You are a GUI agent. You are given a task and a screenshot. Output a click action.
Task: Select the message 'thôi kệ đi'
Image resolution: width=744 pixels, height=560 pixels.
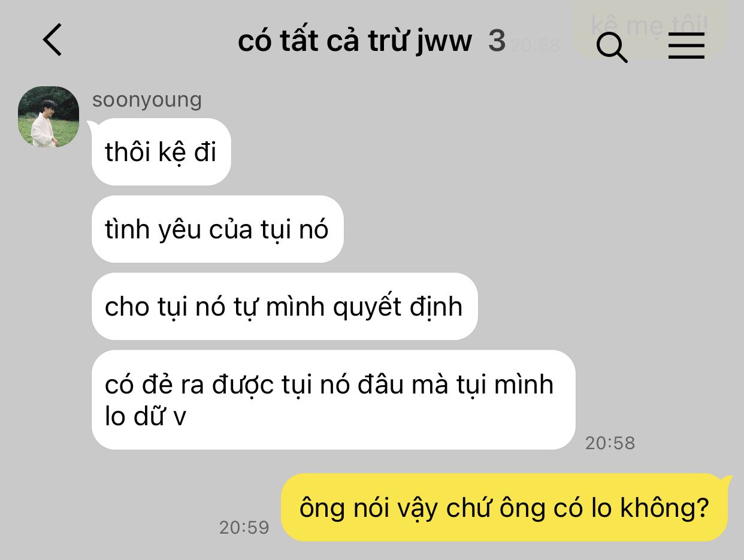tap(161, 152)
